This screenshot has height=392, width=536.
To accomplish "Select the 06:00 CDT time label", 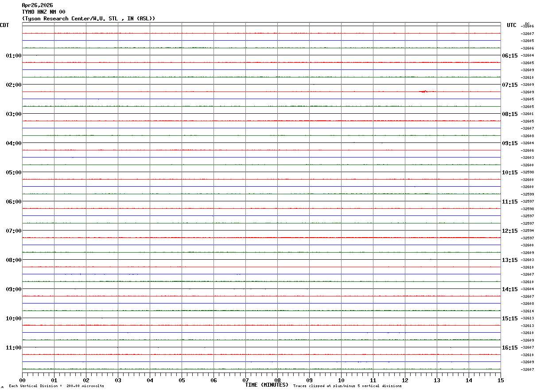I will [14, 202].
